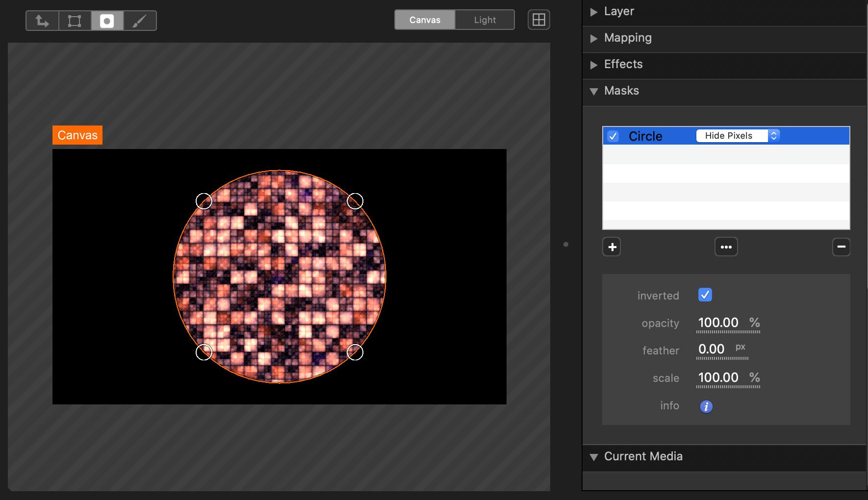Screen dimensions: 868x500
Task: Select the paint brush tool
Action: click(140, 21)
